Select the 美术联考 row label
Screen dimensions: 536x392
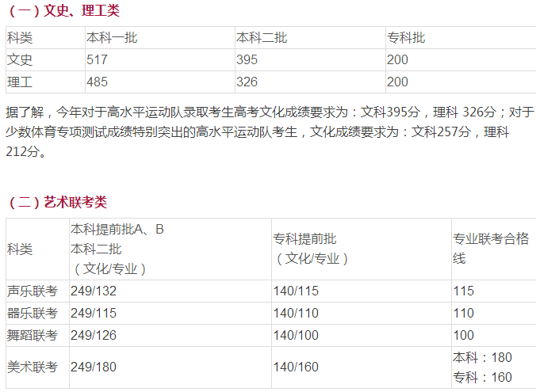pyautogui.click(x=32, y=367)
